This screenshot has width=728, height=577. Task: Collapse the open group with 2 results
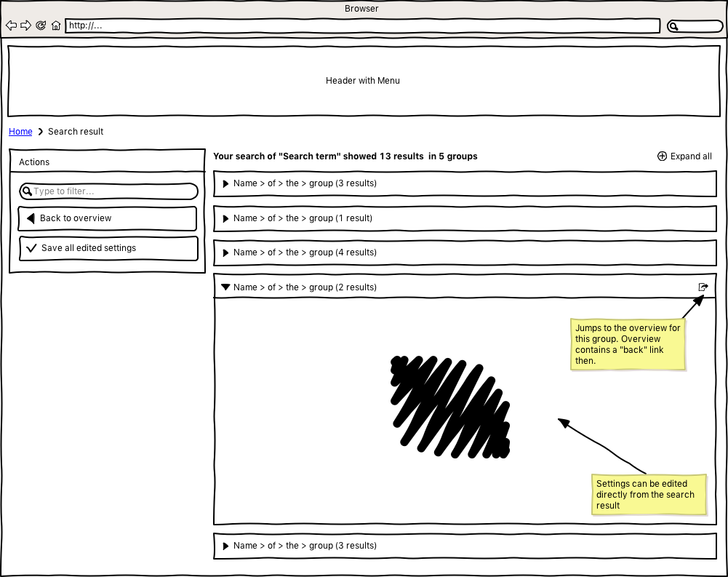[225, 287]
